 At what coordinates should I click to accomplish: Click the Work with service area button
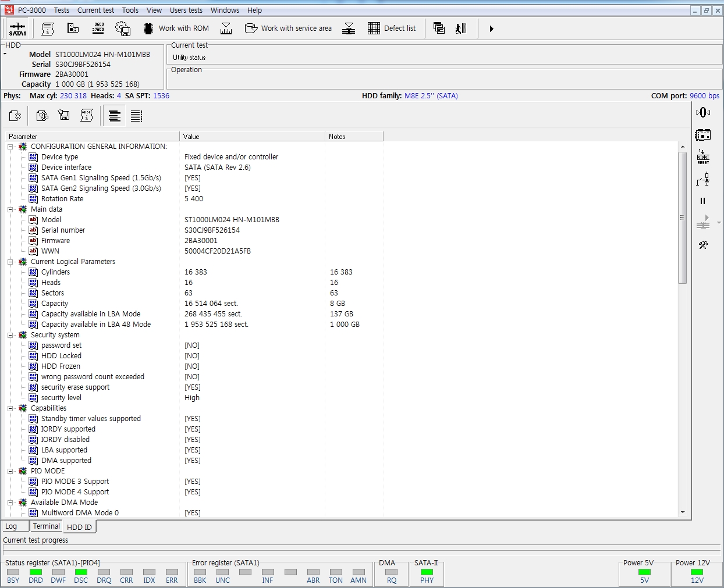pyautogui.click(x=288, y=28)
